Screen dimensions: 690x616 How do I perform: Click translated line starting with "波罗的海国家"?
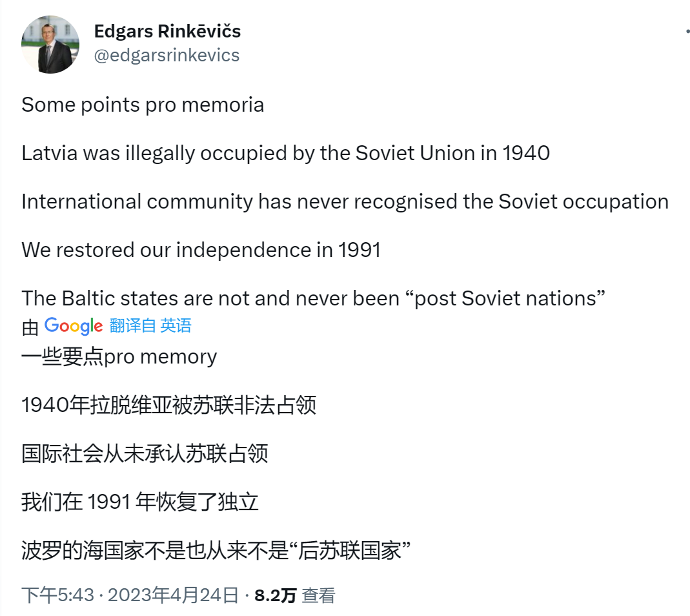[x=217, y=551]
